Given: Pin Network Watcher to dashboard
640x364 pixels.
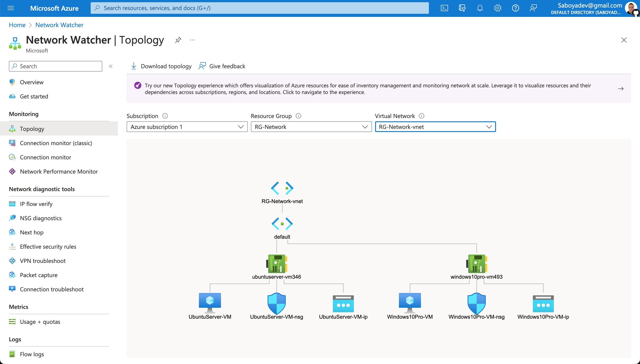Looking at the screenshot, I should pyautogui.click(x=178, y=40).
